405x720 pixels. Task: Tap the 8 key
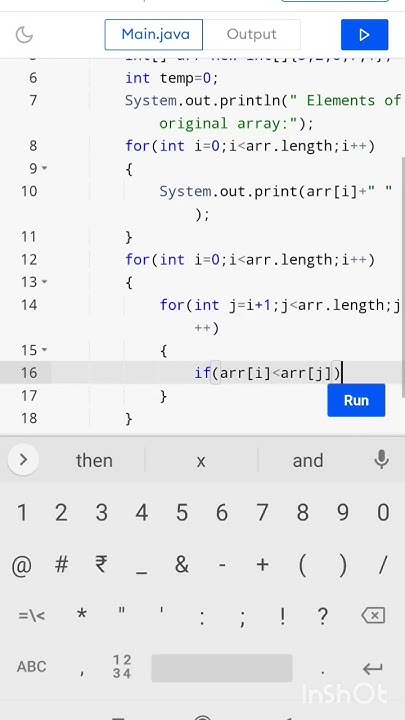click(303, 512)
